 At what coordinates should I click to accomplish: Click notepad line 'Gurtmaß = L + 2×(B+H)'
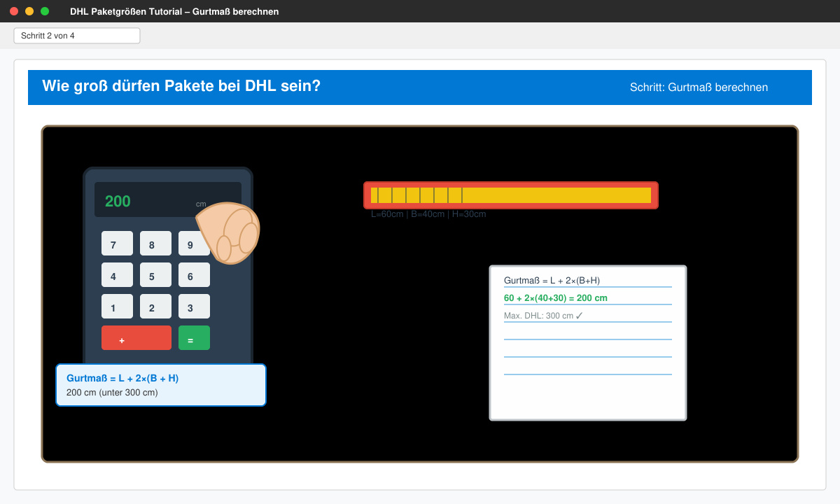pyautogui.click(x=552, y=281)
